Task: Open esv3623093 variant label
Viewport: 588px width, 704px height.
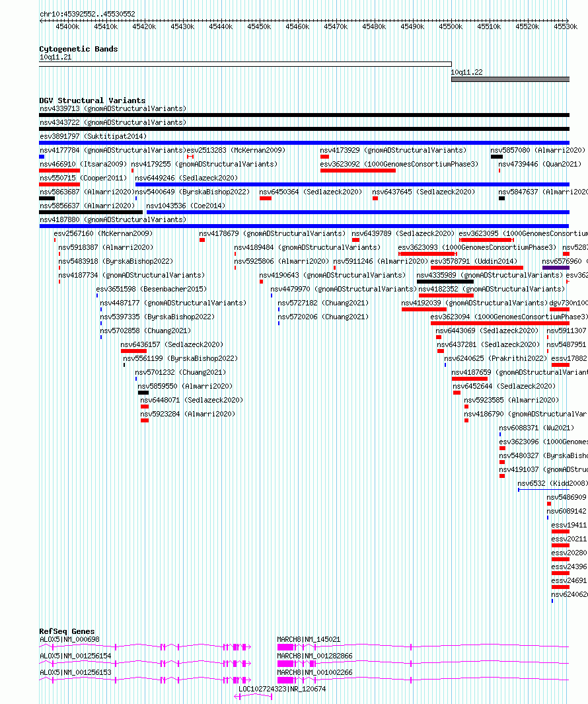Action: pos(477,248)
